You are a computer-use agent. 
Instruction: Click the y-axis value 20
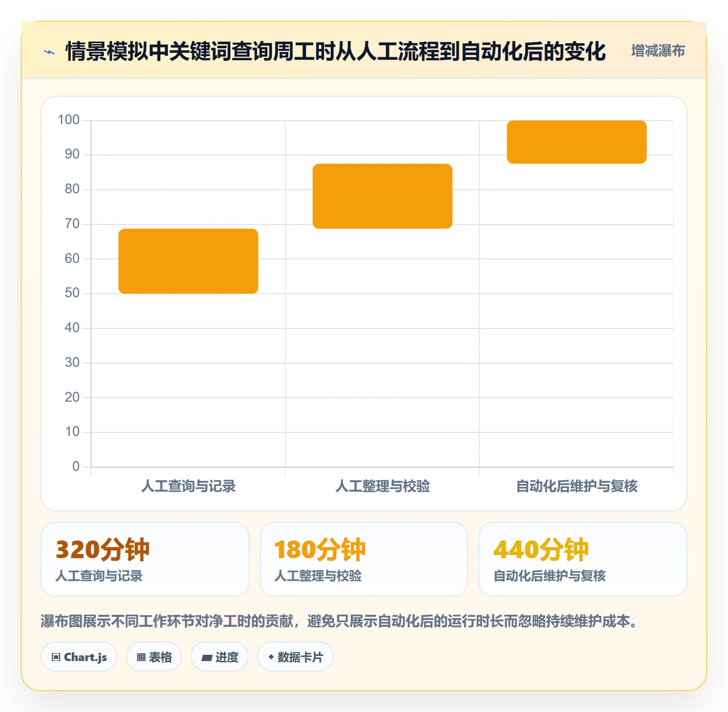[72, 397]
